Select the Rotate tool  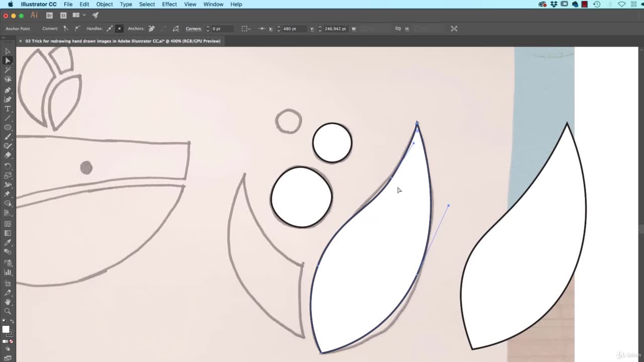pyautogui.click(x=8, y=165)
